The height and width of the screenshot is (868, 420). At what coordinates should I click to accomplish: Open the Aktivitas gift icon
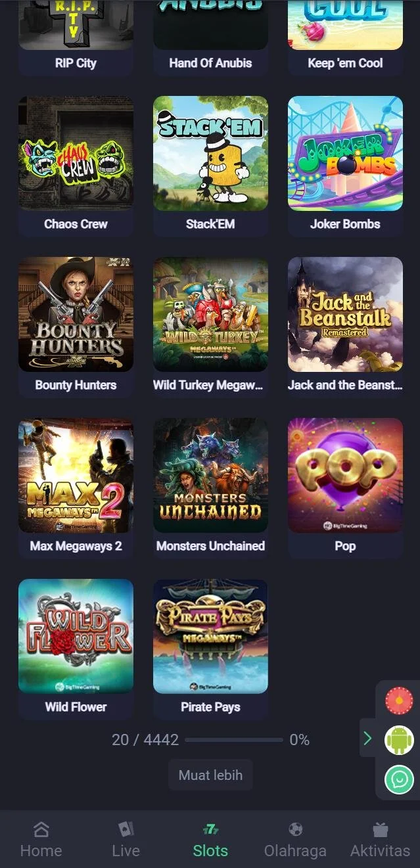click(x=380, y=829)
